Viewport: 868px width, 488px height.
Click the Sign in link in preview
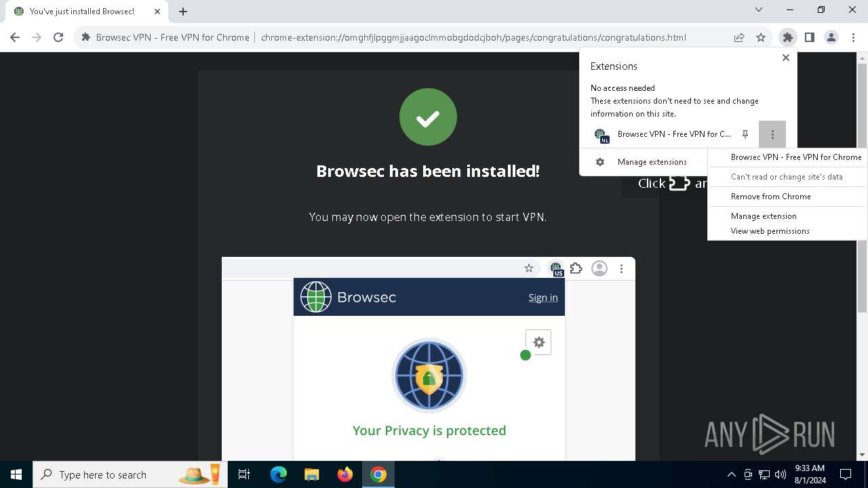click(543, 298)
